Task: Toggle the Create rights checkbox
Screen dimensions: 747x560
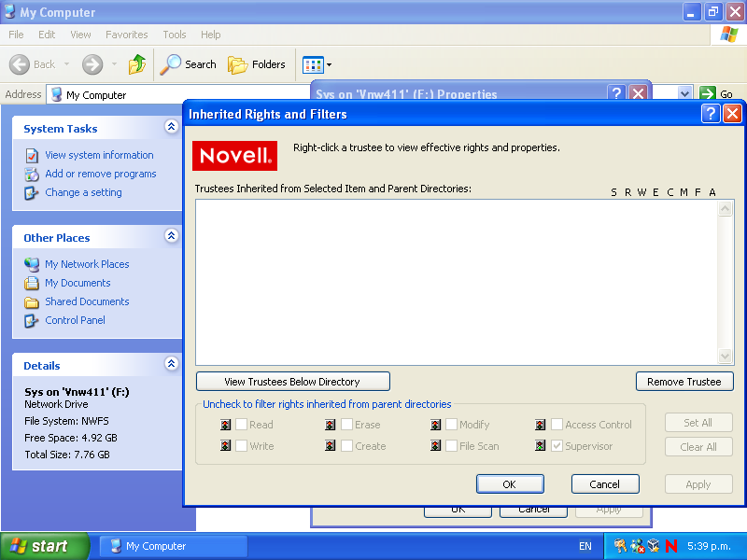Action: coord(346,446)
